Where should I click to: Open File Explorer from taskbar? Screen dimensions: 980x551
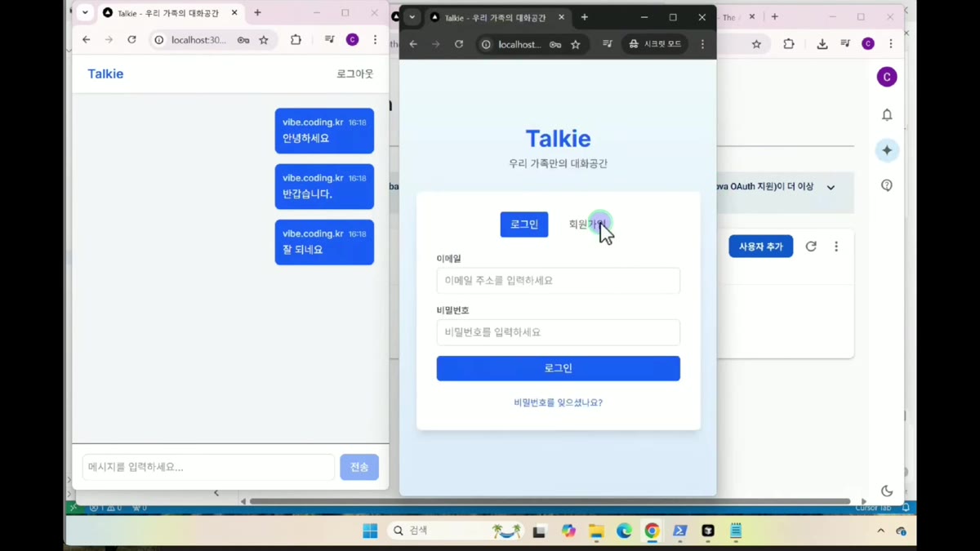coord(596,531)
